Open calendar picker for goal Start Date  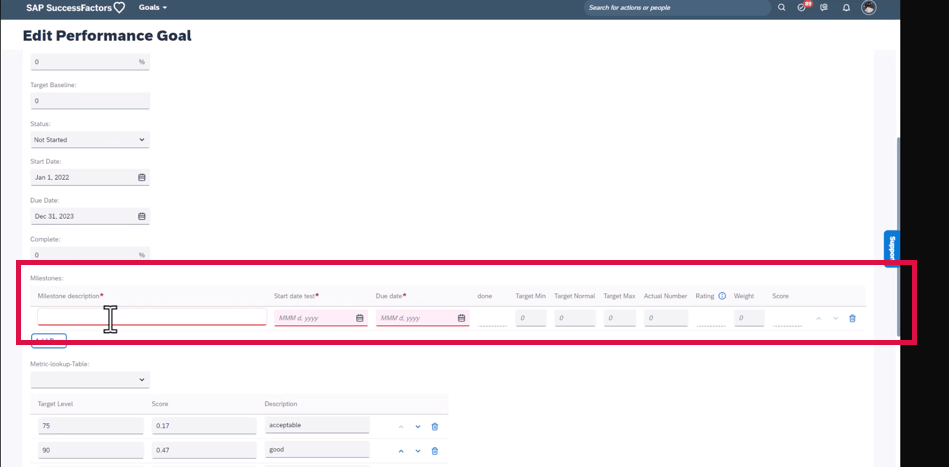[141, 177]
